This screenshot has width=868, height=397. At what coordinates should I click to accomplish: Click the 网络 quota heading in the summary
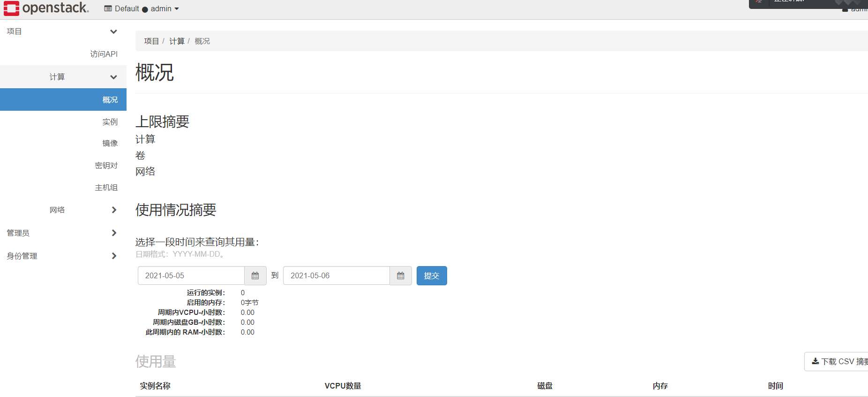point(145,171)
